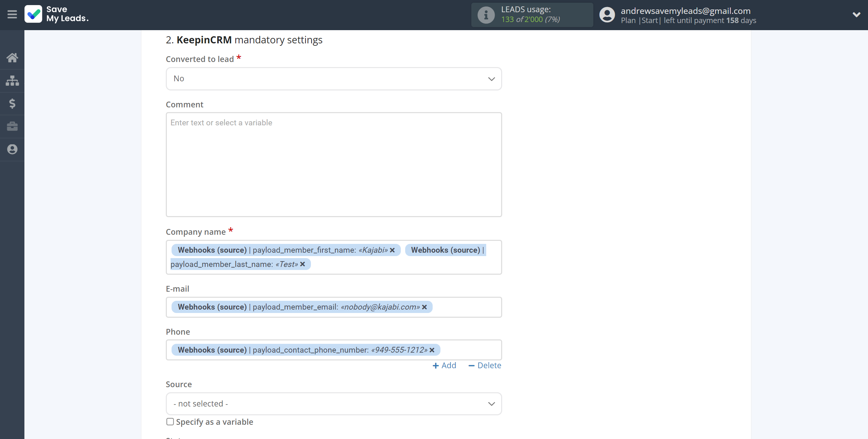Click the Company name input field
The height and width of the screenshot is (439, 868).
[x=334, y=257]
